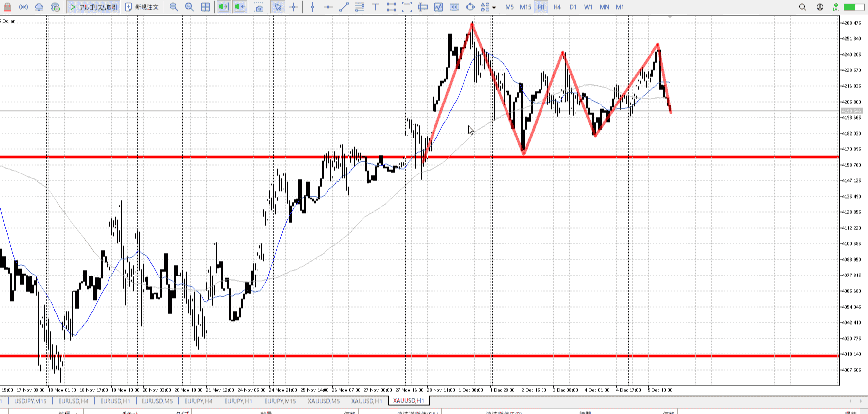Image resolution: width=868 pixels, height=414 pixels.
Task: Open the tile windows grid icon
Action: [206, 7]
